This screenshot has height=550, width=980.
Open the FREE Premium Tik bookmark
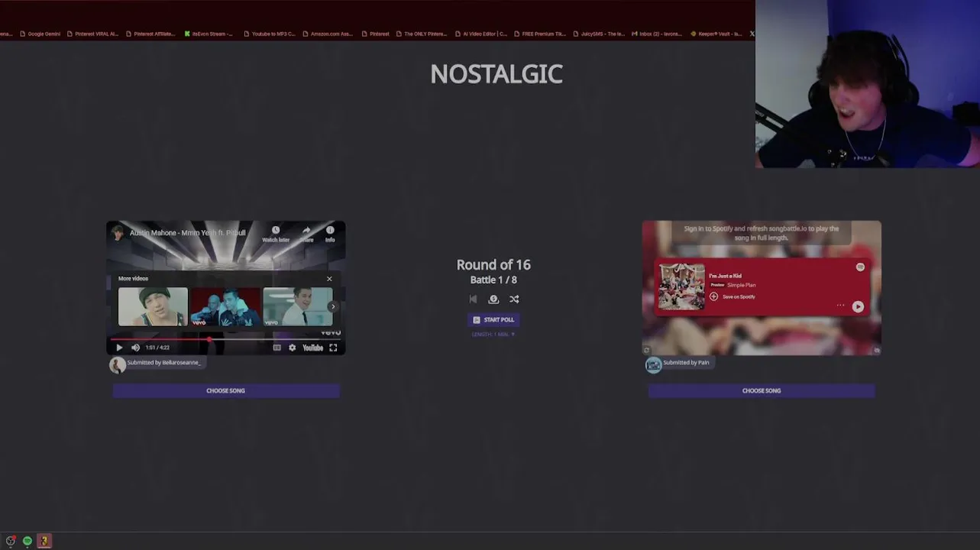coord(540,34)
